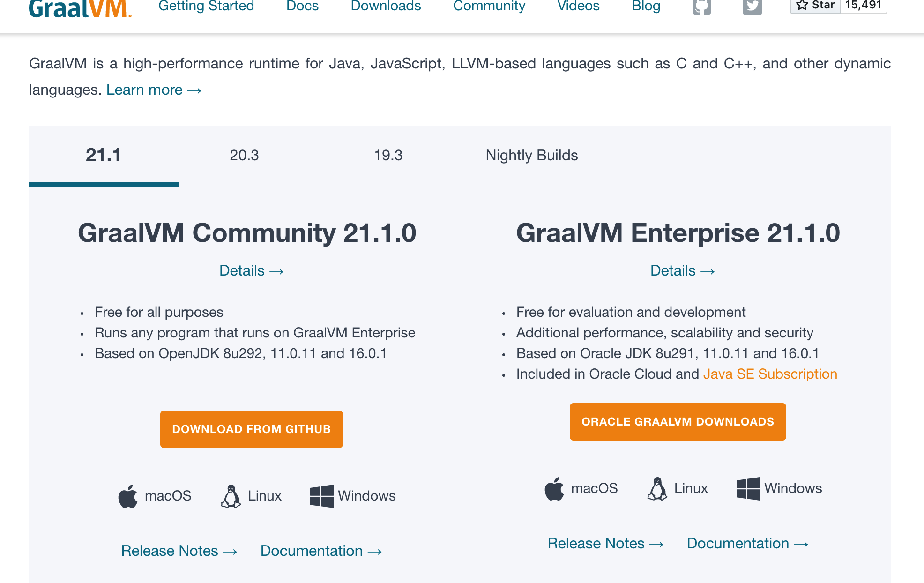
Task: Click the Linux penguin icon under Enterprise
Action: click(657, 488)
